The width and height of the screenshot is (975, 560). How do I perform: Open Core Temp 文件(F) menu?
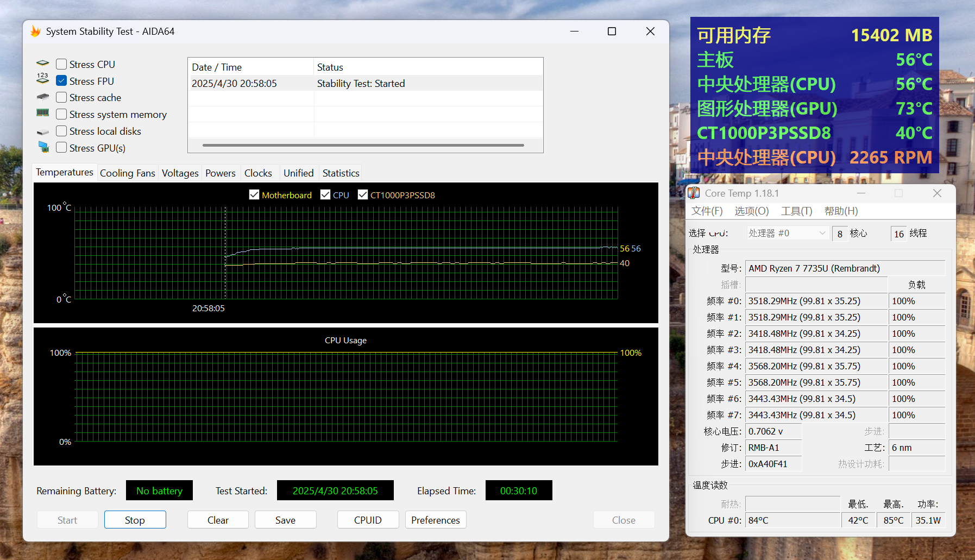coord(707,211)
